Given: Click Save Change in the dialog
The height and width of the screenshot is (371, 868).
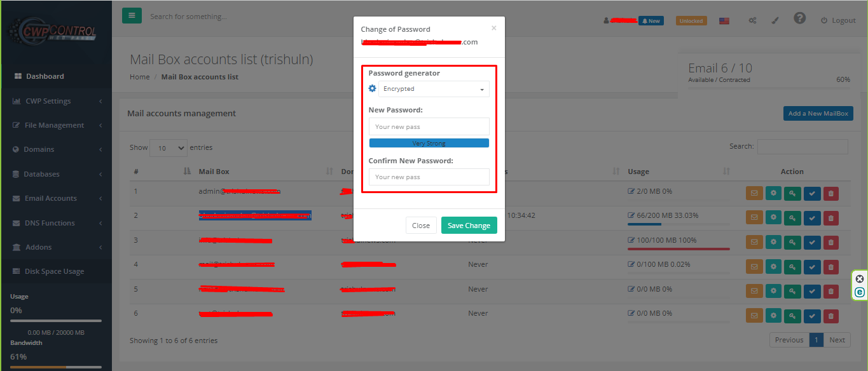Looking at the screenshot, I should [469, 226].
